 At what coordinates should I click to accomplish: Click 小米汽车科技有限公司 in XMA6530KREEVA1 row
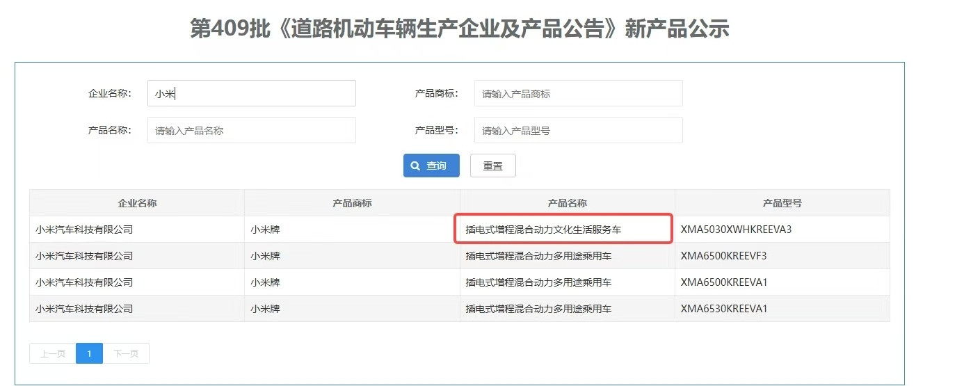tap(84, 309)
